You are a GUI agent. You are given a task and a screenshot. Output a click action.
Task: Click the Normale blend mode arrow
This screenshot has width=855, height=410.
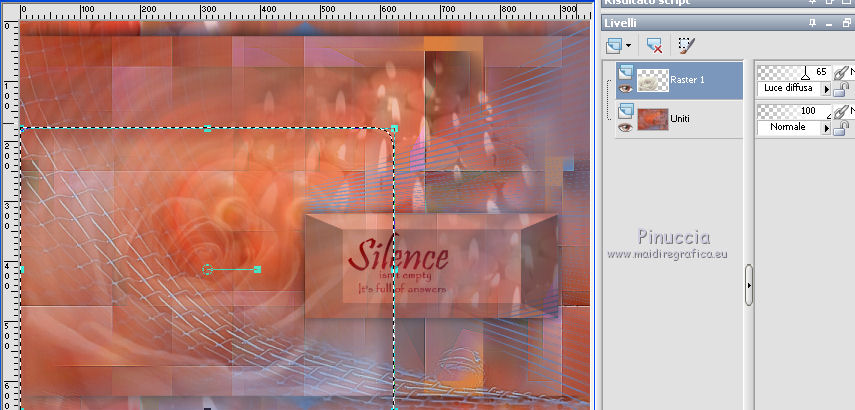click(x=827, y=128)
